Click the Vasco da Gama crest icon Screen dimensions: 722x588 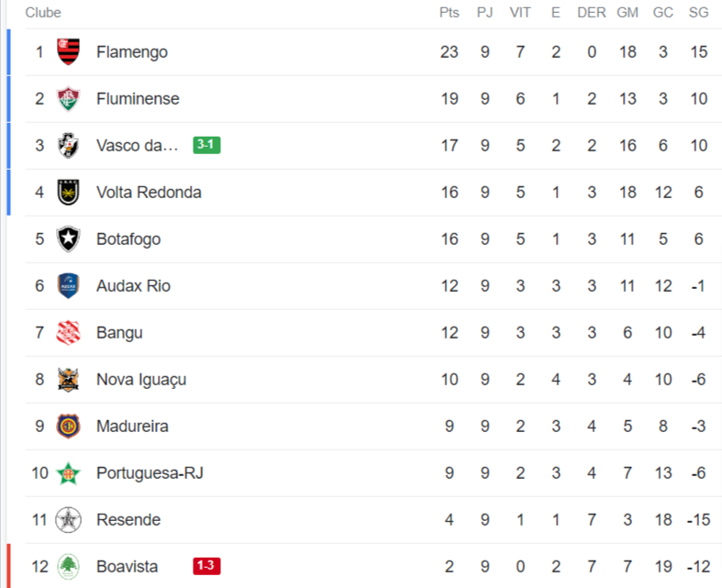69,146
